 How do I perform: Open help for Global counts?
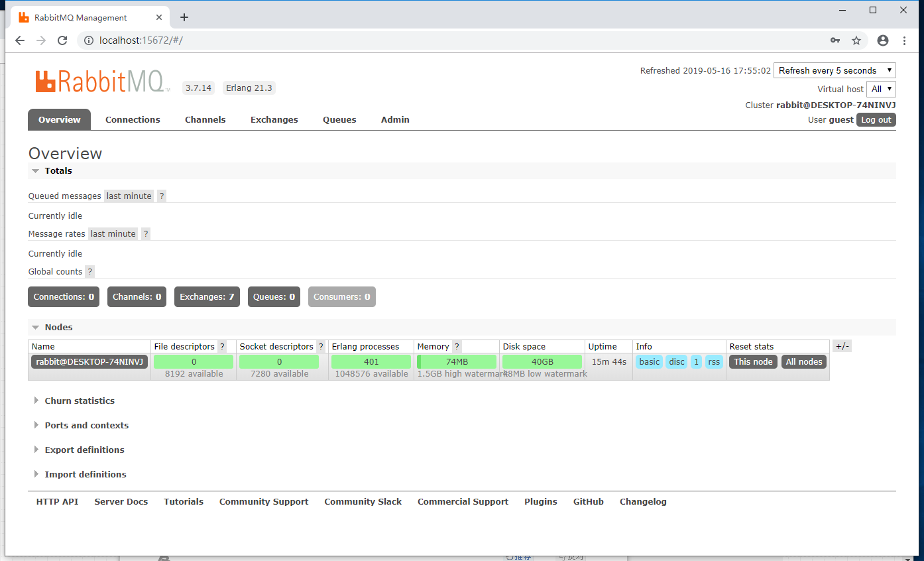(x=90, y=271)
